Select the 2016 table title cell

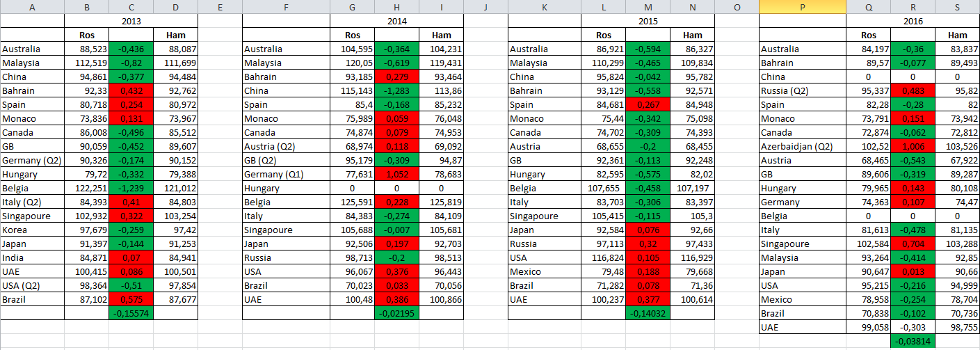(x=913, y=21)
